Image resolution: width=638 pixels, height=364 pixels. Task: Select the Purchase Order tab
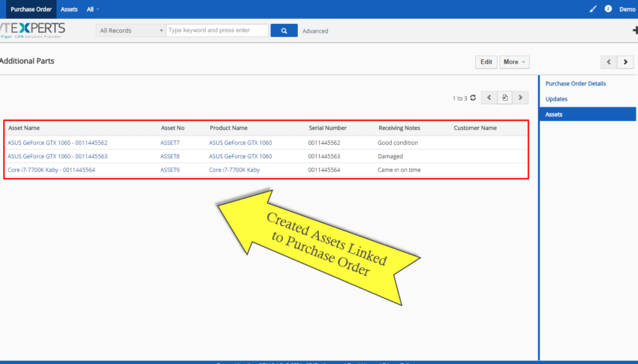(31, 9)
